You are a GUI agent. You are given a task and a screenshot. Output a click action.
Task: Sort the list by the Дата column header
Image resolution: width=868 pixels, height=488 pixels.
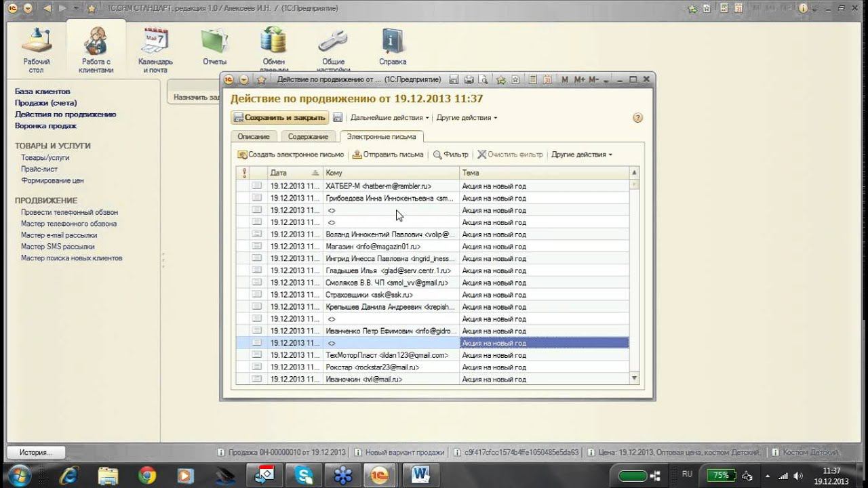click(295, 173)
